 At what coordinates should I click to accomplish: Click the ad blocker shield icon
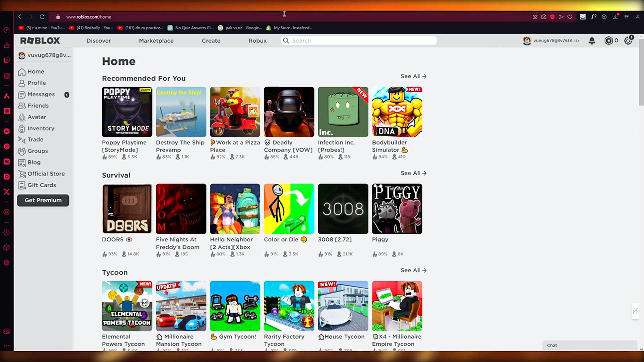click(x=552, y=17)
